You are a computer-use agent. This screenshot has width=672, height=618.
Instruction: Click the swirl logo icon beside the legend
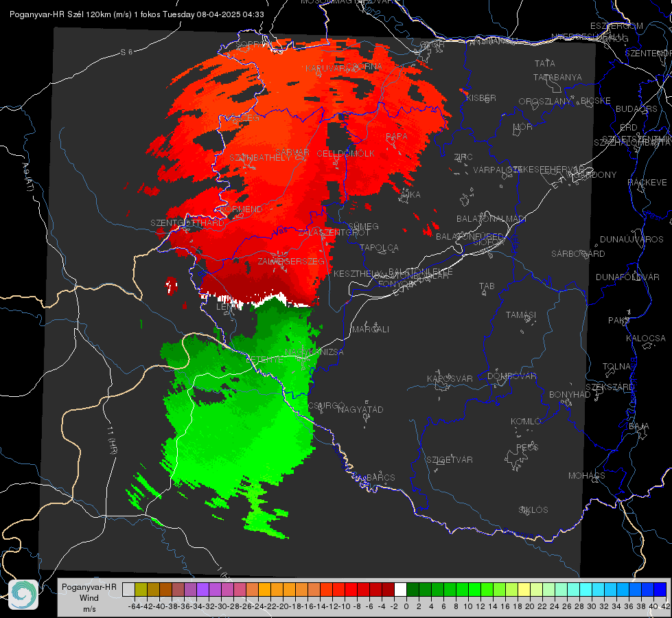tap(23, 595)
